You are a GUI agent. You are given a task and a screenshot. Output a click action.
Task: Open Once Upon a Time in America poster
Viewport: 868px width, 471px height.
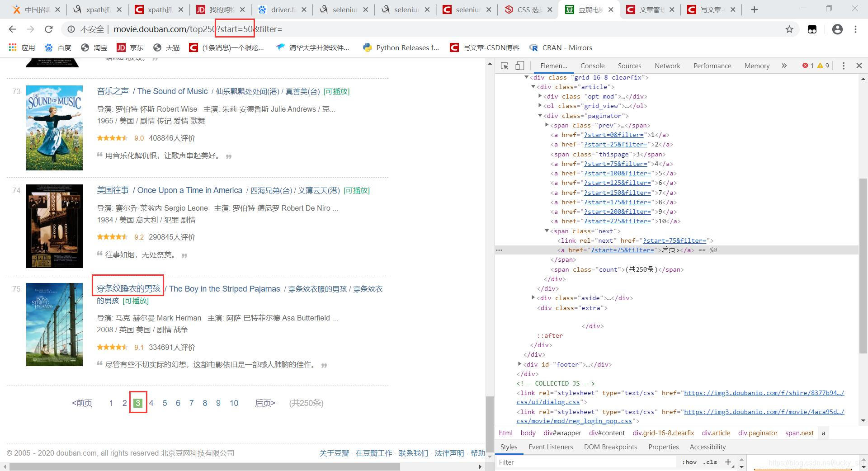54,226
